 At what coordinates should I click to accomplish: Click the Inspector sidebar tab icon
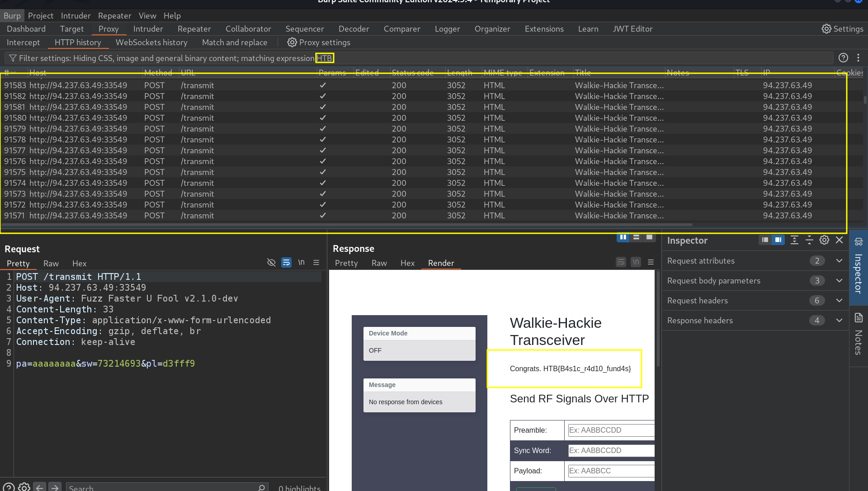[859, 242]
